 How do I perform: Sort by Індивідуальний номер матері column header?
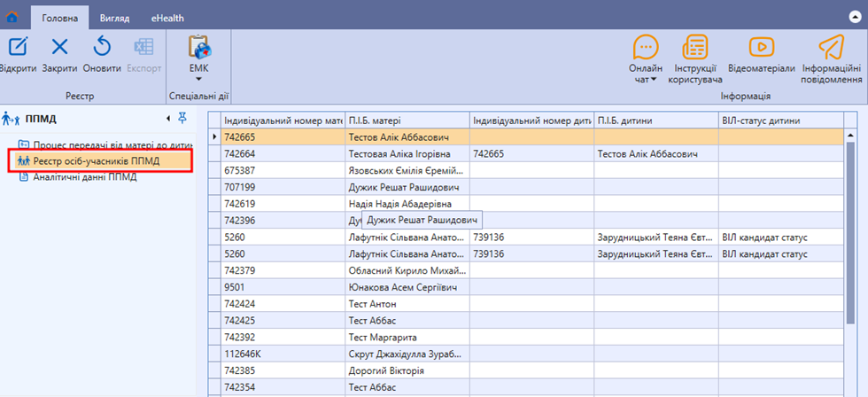tap(283, 121)
